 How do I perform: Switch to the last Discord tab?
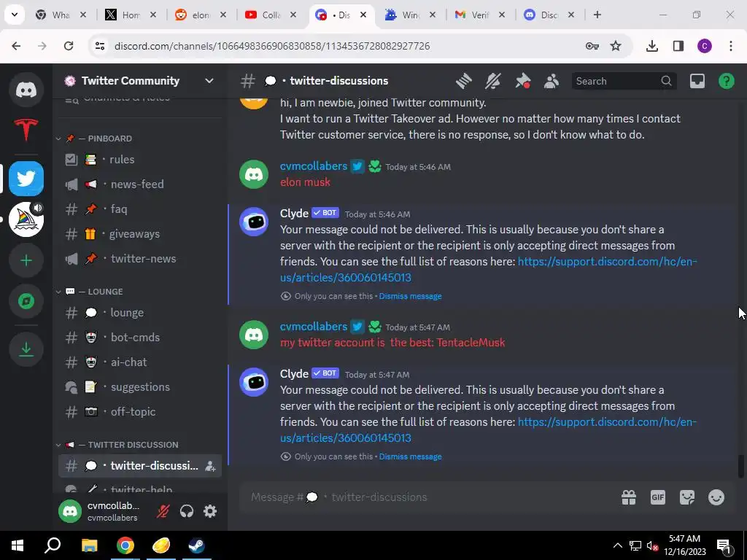[549, 15]
